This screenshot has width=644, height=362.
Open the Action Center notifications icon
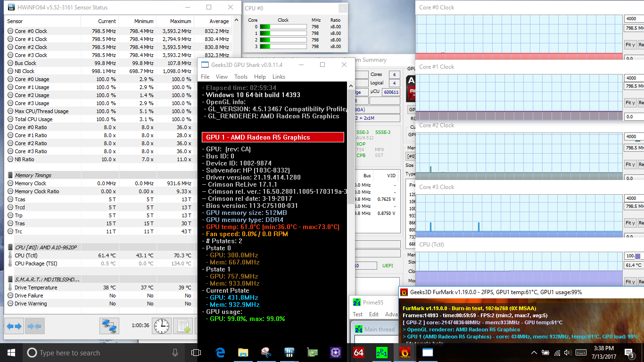click(x=629, y=353)
